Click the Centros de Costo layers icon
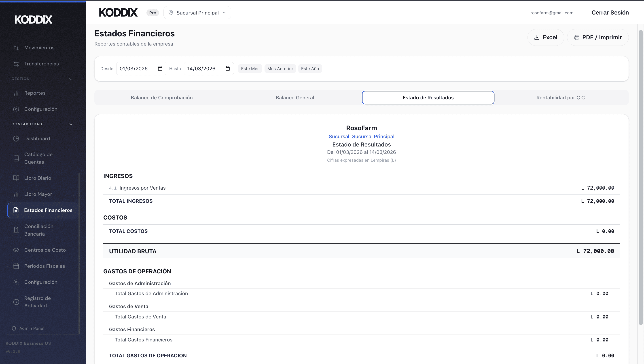This screenshot has height=364, width=644. click(x=16, y=250)
